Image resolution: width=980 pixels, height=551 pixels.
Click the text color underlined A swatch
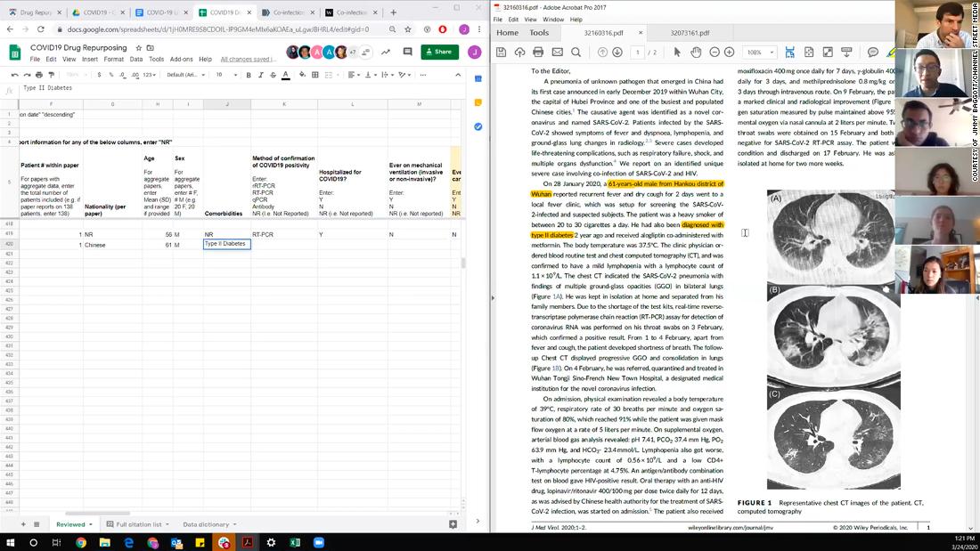coord(287,75)
